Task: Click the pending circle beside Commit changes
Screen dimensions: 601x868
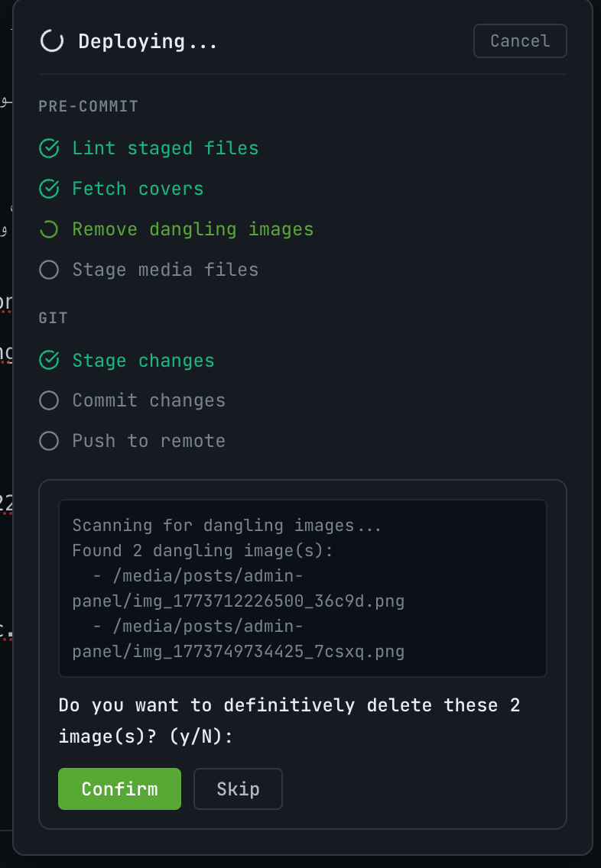Action: click(x=48, y=400)
